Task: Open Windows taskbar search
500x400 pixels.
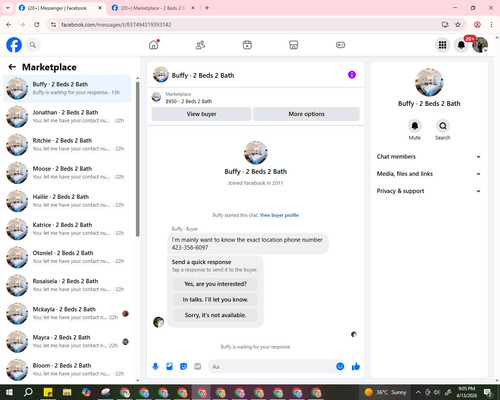Action: pos(28,392)
